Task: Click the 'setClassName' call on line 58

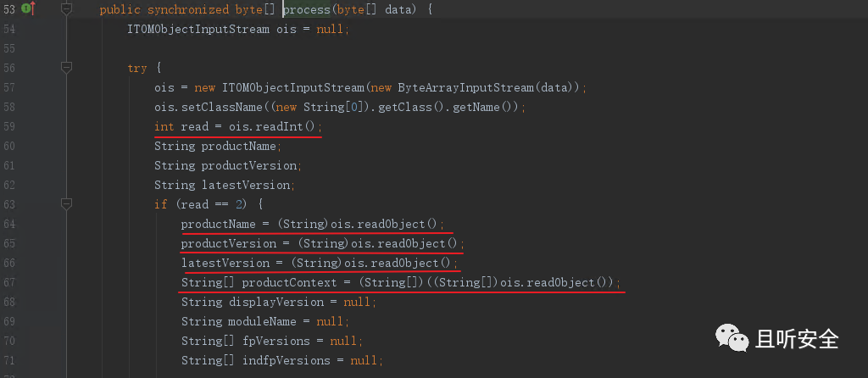Action: coord(222,107)
